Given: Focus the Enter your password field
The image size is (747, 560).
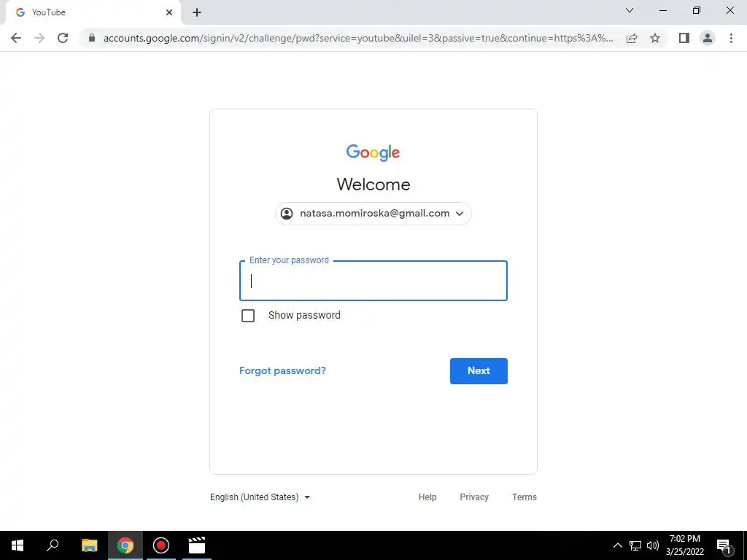Looking at the screenshot, I should click(373, 281).
